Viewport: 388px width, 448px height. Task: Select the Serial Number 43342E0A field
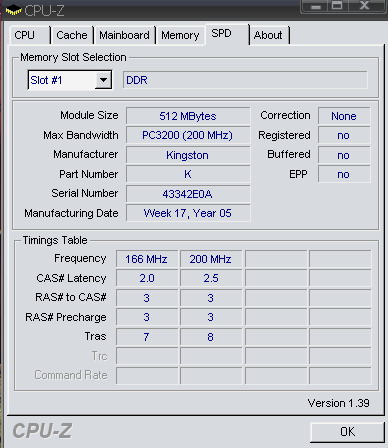point(188,194)
